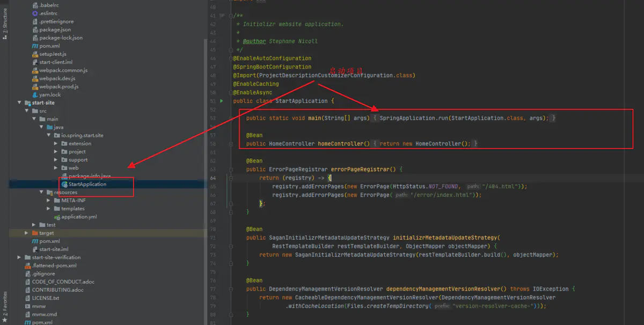
Task: Click the main method name in the editor
Action: 314,118
